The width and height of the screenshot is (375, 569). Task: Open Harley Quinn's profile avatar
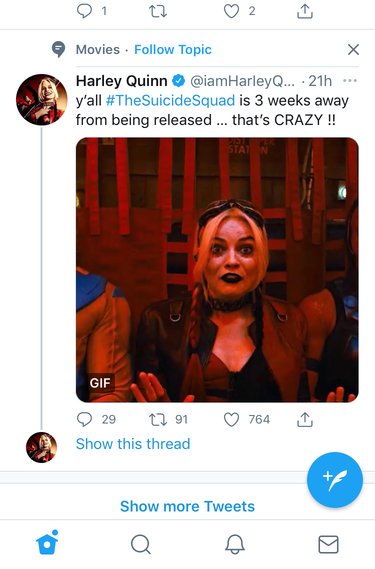pos(42,100)
